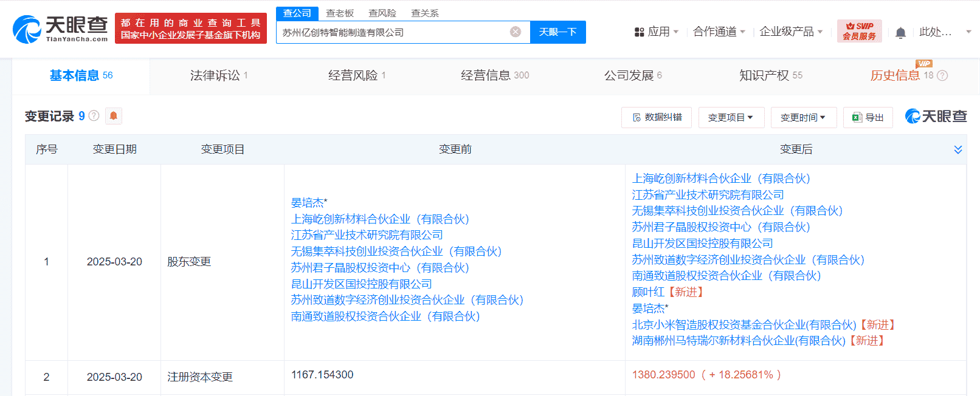Click the notification bell in top bar
This screenshot has width=980, height=396.
pyautogui.click(x=900, y=32)
